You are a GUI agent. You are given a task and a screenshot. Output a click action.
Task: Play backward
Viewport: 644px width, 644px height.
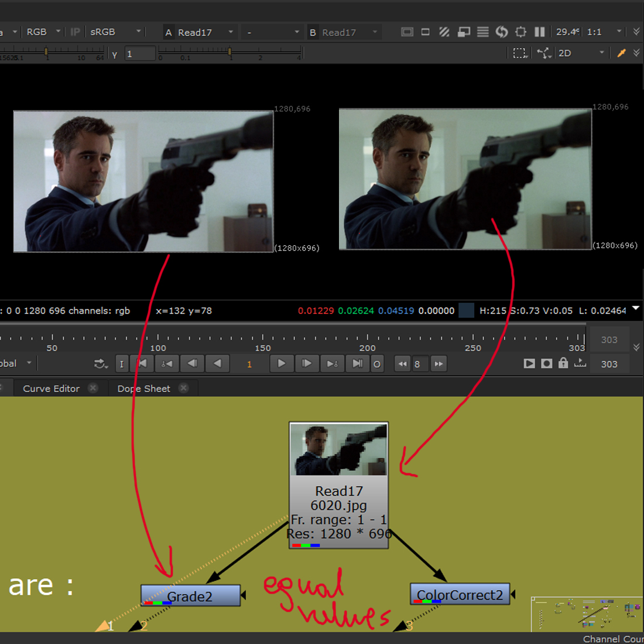click(217, 364)
